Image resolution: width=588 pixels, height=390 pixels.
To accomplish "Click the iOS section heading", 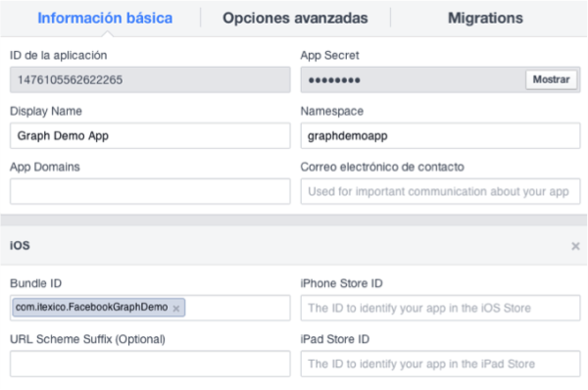I will pos(20,246).
